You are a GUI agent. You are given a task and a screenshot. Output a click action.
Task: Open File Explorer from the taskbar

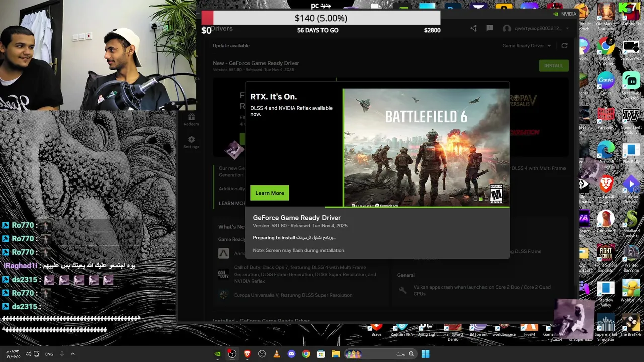[336, 354]
